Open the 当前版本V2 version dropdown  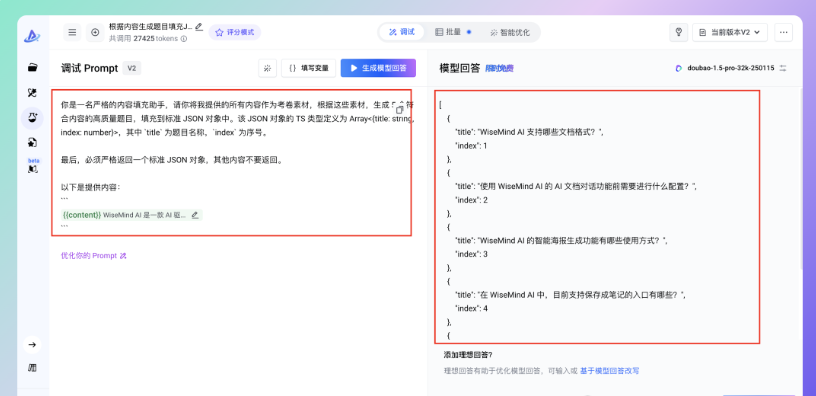click(730, 32)
